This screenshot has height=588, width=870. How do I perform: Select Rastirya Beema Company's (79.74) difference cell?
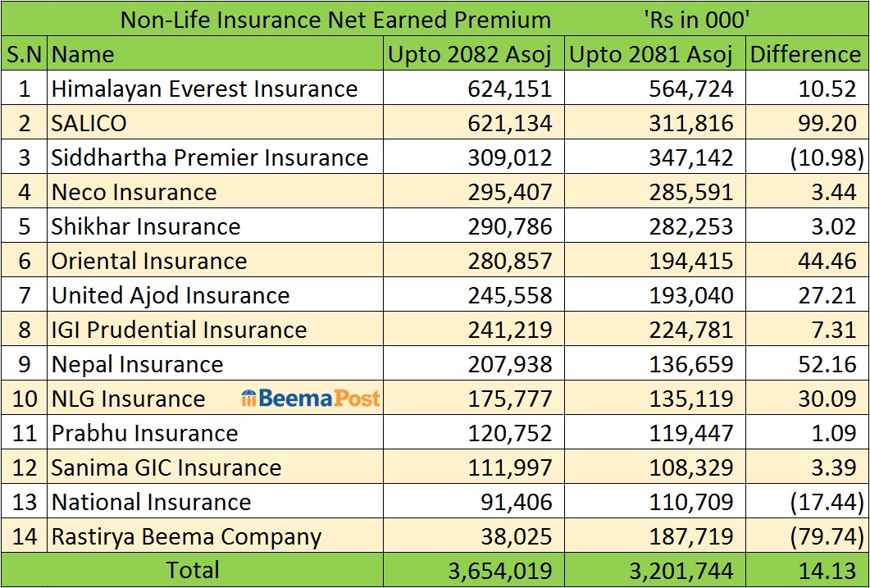coord(827,536)
